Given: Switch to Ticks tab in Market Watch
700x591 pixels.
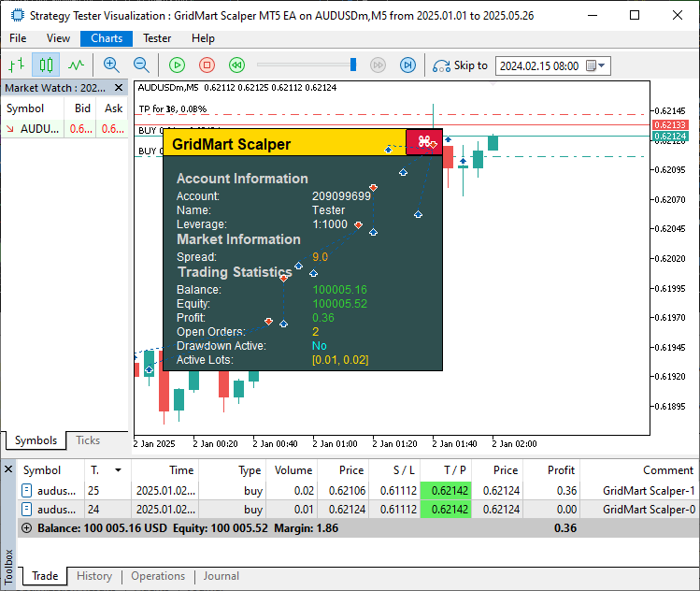Looking at the screenshot, I should click(x=88, y=440).
